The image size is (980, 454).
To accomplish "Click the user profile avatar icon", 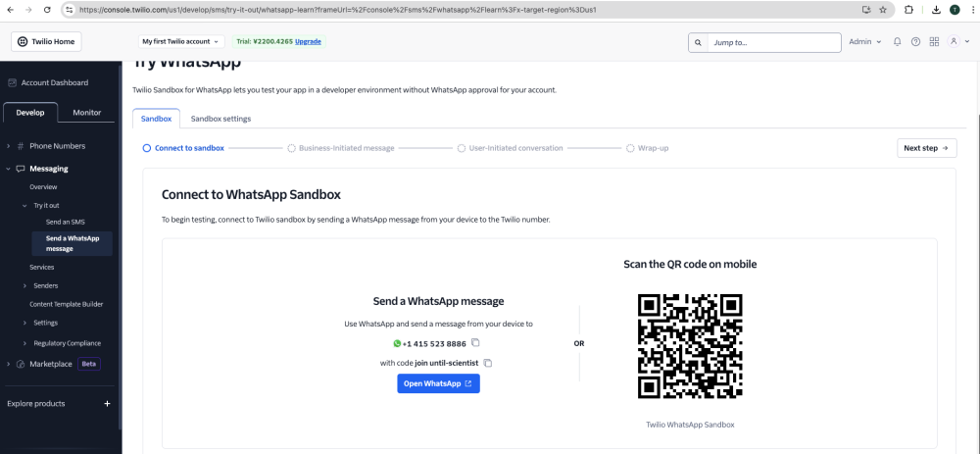I will 954,42.
